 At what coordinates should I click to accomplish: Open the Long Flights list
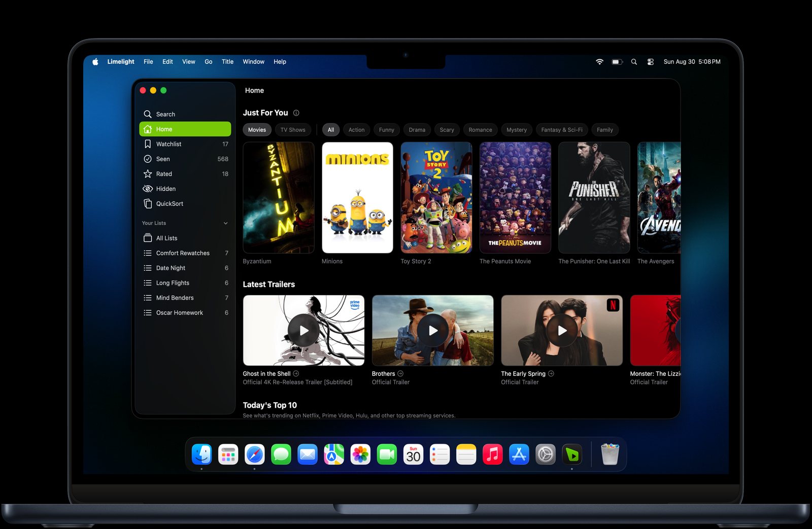click(x=185, y=283)
